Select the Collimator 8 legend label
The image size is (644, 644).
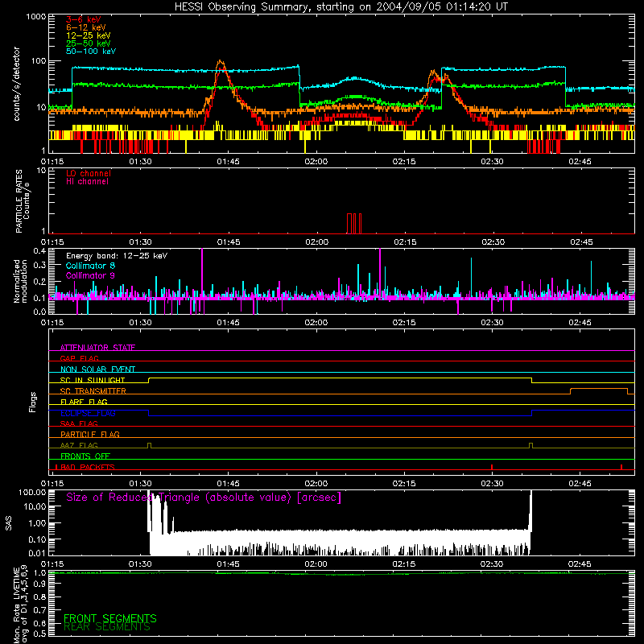pyautogui.click(x=90, y=266)
